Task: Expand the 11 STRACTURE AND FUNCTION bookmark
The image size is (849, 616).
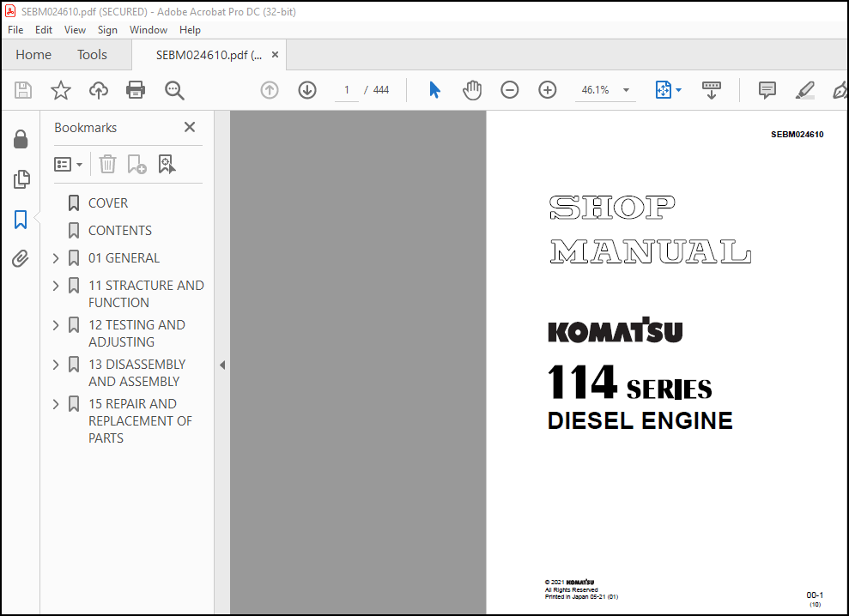Action: [56, 286]
